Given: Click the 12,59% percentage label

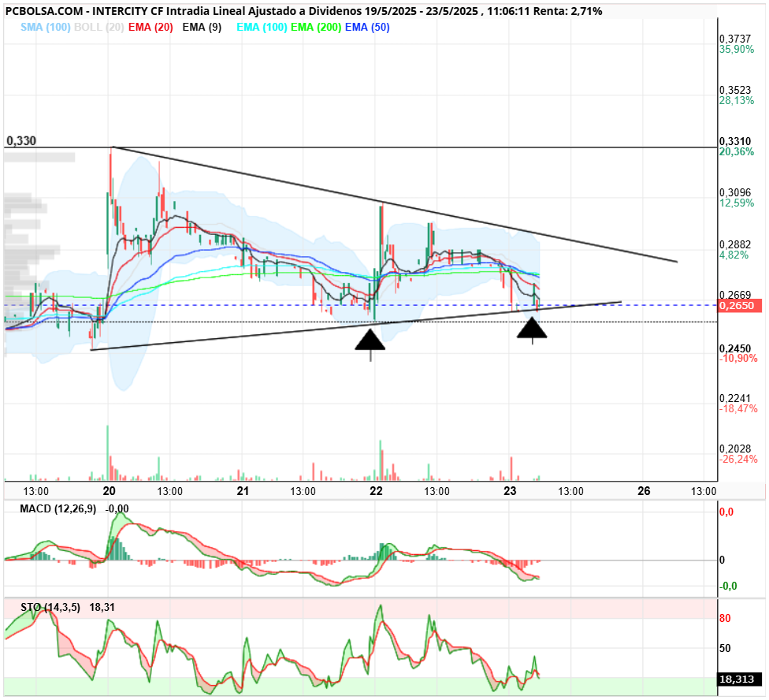Looking at the screenshot, I should [737, 203].
